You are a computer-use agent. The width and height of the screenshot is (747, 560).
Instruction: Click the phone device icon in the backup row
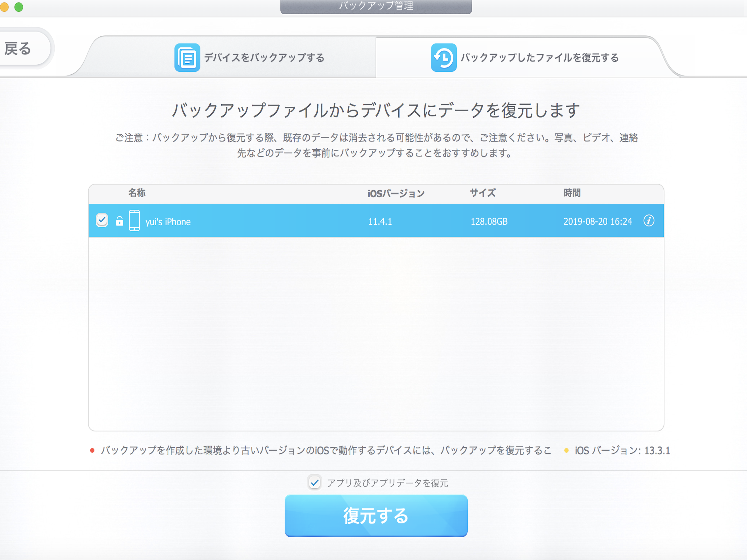click(134, 220)
